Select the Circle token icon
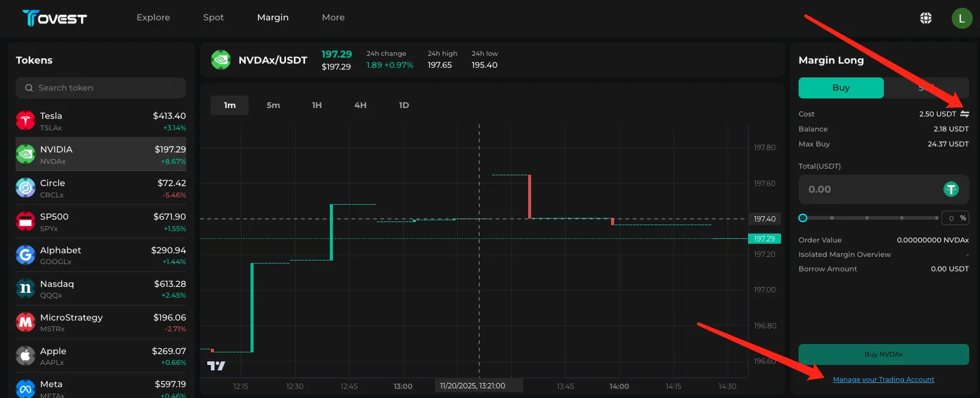This screenshot has width=980, height=398. 25,188
